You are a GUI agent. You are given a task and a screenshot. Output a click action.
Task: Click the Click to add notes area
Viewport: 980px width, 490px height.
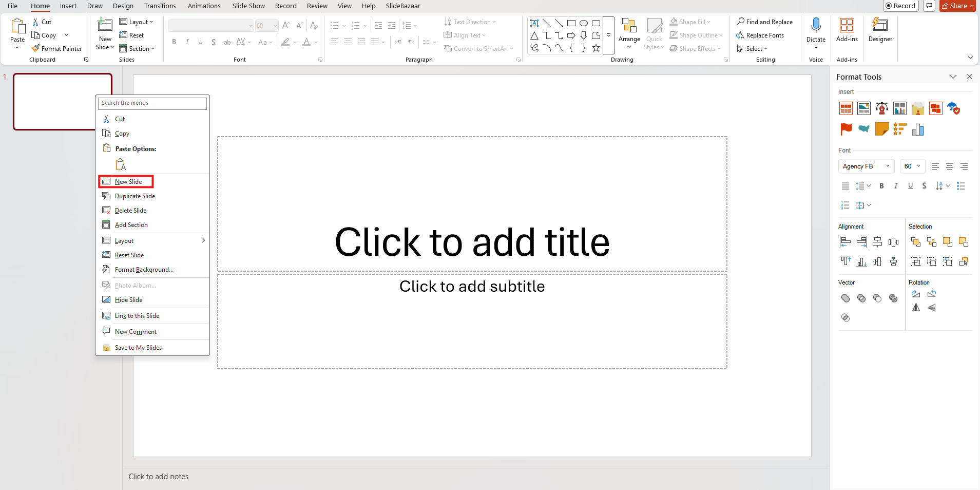click(x=158, y=477)
